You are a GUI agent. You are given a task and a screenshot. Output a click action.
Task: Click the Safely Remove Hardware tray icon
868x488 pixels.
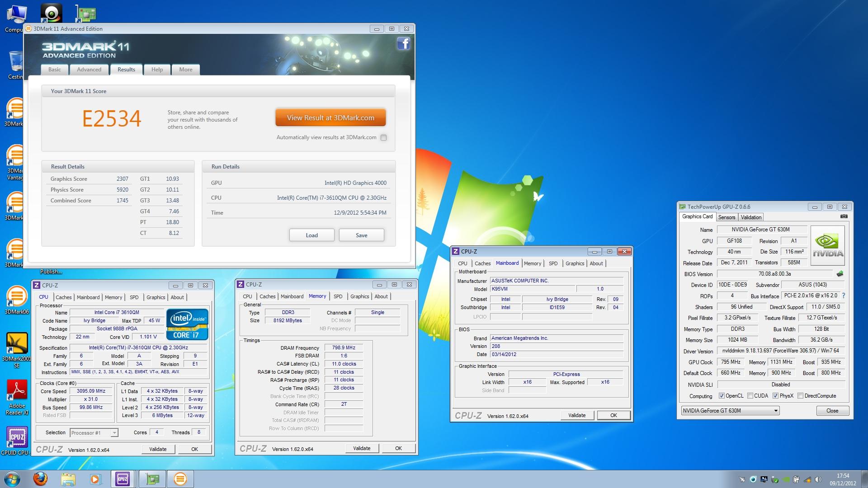775,479
